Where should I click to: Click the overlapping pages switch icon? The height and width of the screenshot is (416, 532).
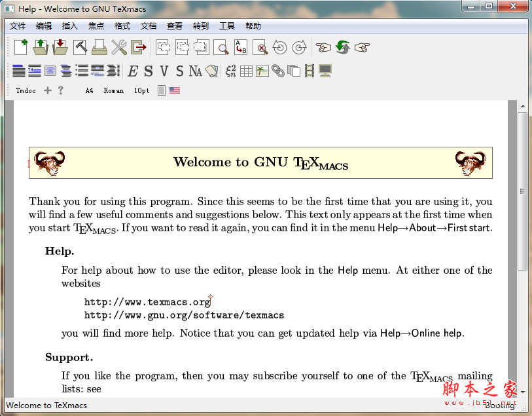294,71
